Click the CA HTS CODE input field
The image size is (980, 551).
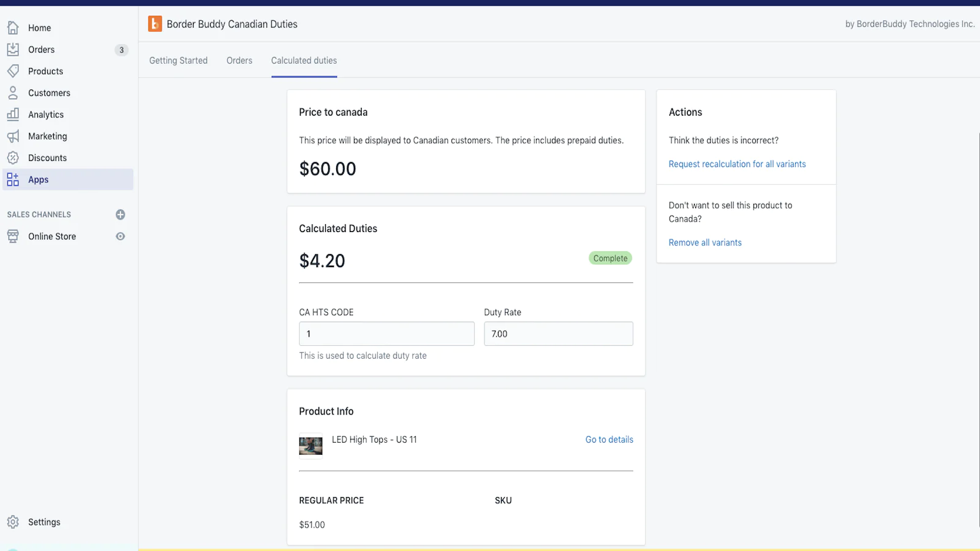(x=386, y=334)
